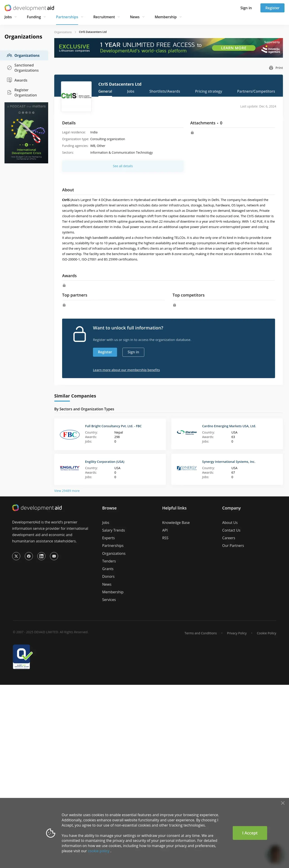Image resolution: width=289 pixels, height=868 pixels.
Task: Click the FBC company logo
Action: (70, 435)
